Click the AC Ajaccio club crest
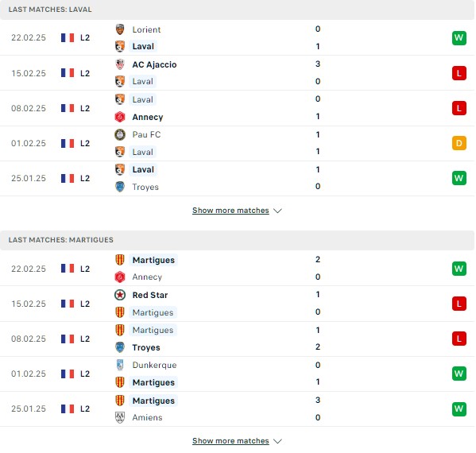Screen dimensions: 476x453 coord(120,64)
